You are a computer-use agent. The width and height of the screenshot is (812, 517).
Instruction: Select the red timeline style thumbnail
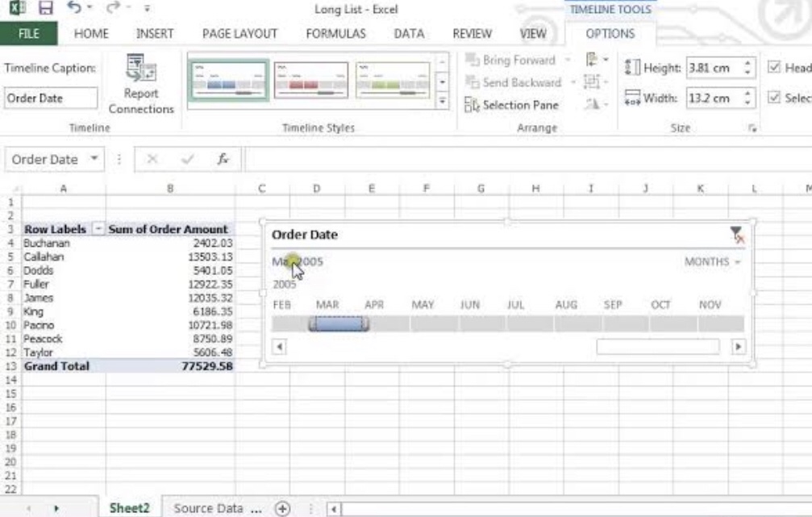(x=310, y=80)
